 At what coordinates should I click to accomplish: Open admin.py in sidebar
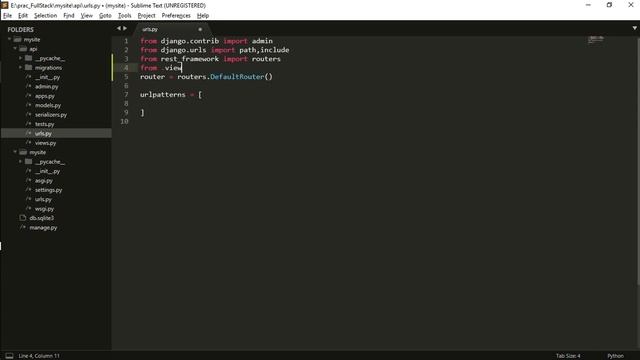(x=47, y=87)
